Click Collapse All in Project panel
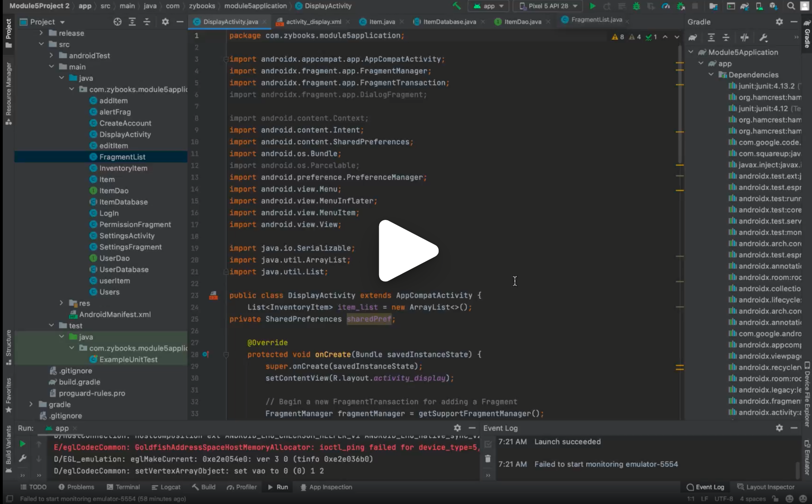 point(147,22)
